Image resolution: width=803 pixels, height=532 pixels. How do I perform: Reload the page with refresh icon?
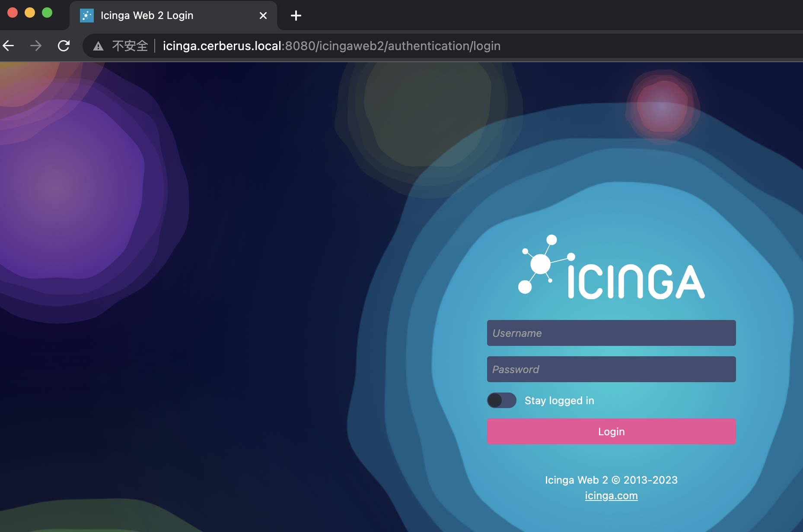tap(64, 45)
